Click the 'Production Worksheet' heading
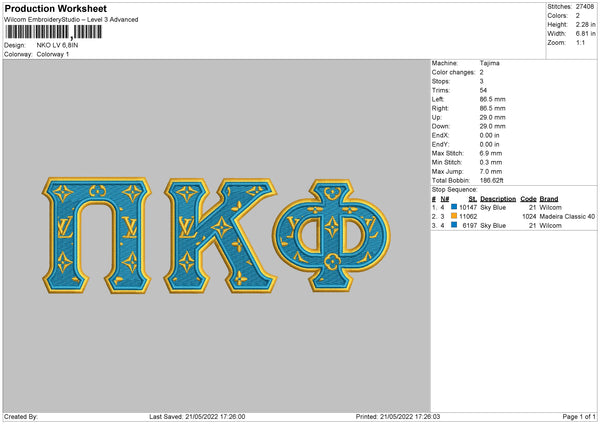The width and height of the screenshot is (600, 424). pos(55,8)
